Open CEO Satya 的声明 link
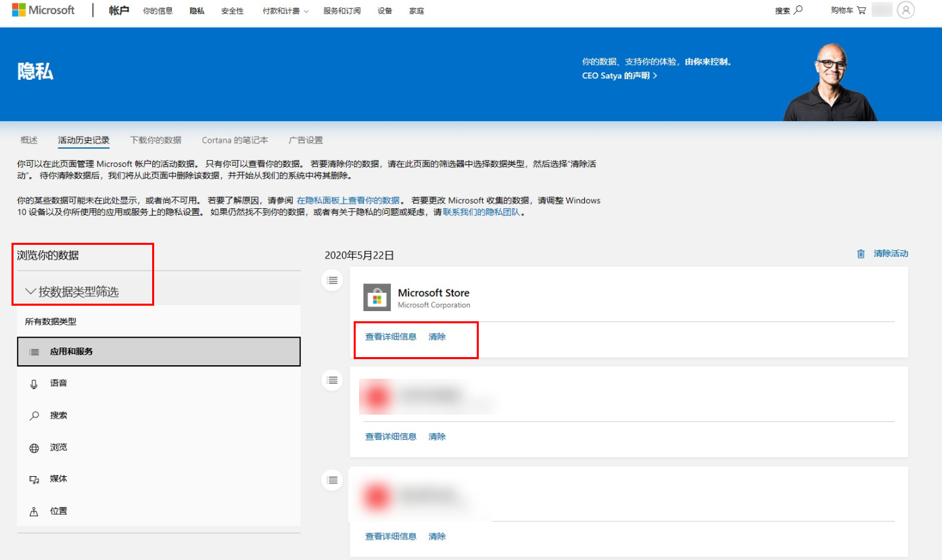 619,76
